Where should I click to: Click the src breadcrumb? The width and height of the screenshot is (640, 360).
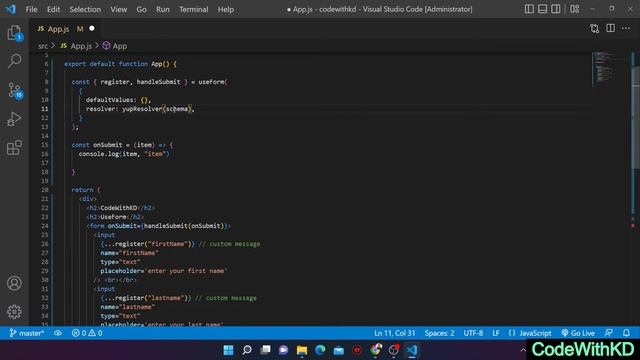pyautogui.click(x=43, y=46)
